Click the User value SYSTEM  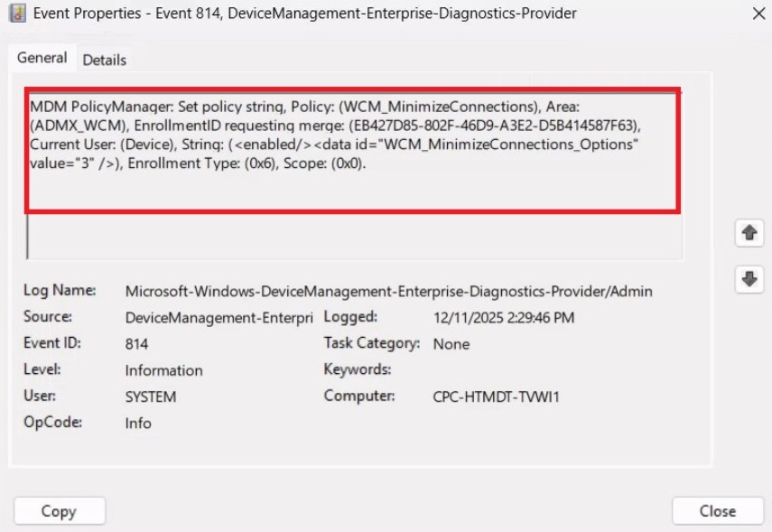click(153, 396)
